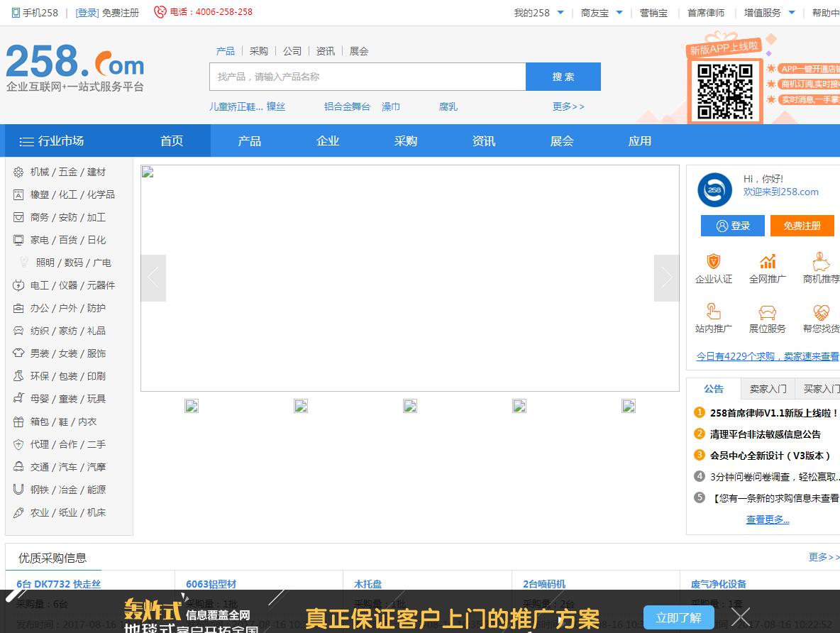This screenshot has width=840, height=633.
Task: Open 首席律师 in top bar
Action: [705, 13]
